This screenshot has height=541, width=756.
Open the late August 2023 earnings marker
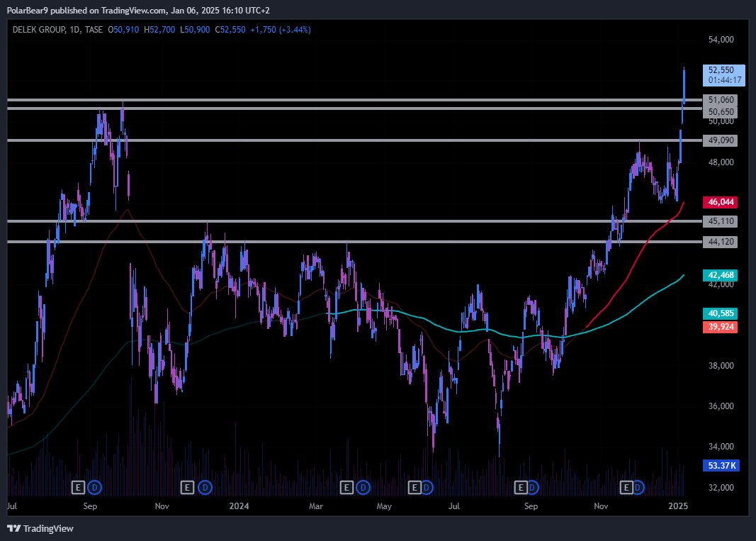(78, 487)
